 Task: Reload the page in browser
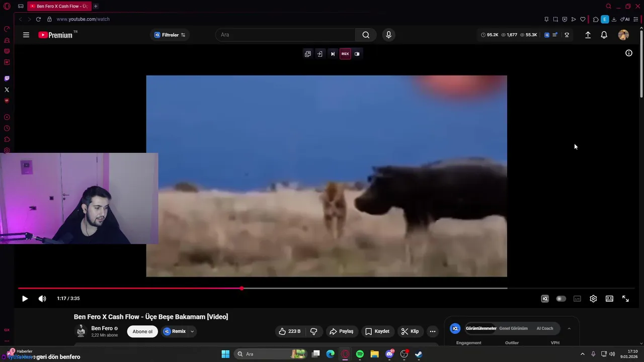point(38,19)
